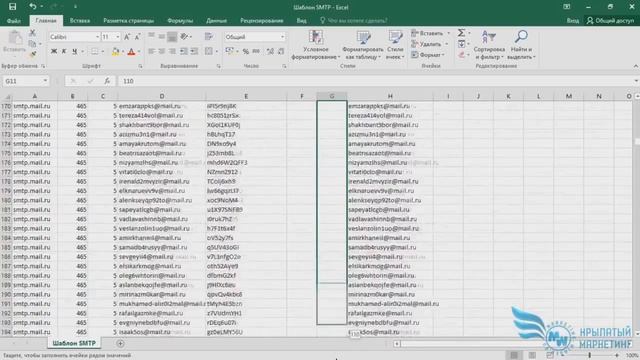
Task: Open the Удалить cells dropdown arrow
Action: (x=447, y=44)
